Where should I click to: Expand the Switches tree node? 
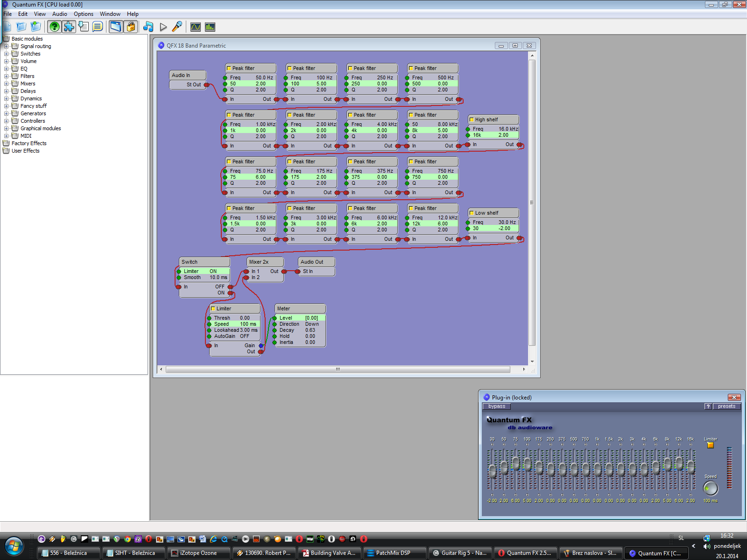pos(7,54)
